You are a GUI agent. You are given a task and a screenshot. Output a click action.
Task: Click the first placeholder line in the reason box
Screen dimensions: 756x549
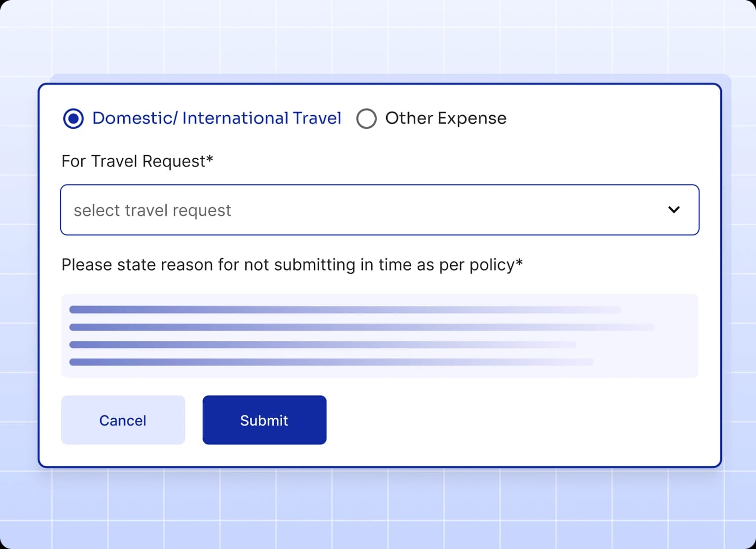345,309
